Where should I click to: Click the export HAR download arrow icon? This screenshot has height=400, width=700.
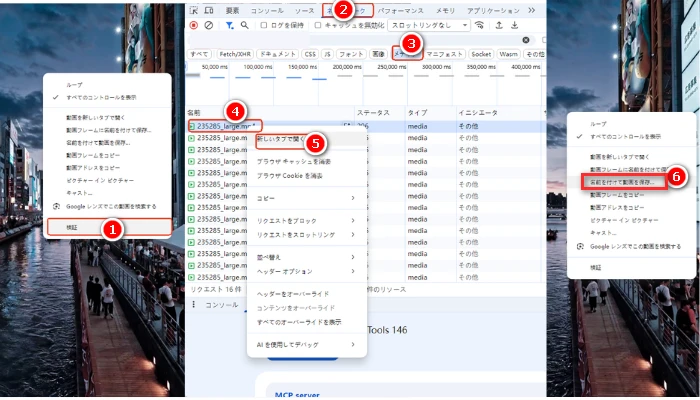pos(514,25)
